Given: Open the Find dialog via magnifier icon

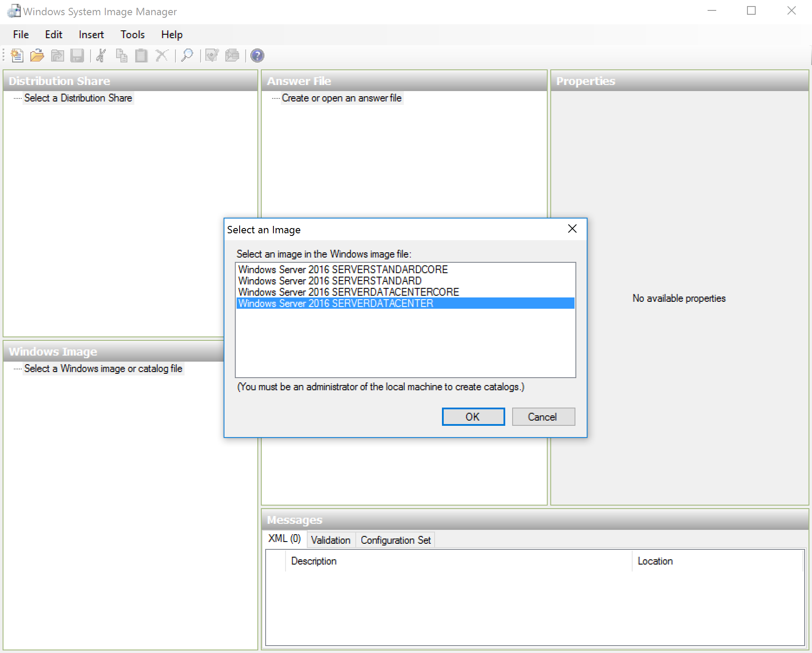Looking at the screenshot, I should point(187,56).
